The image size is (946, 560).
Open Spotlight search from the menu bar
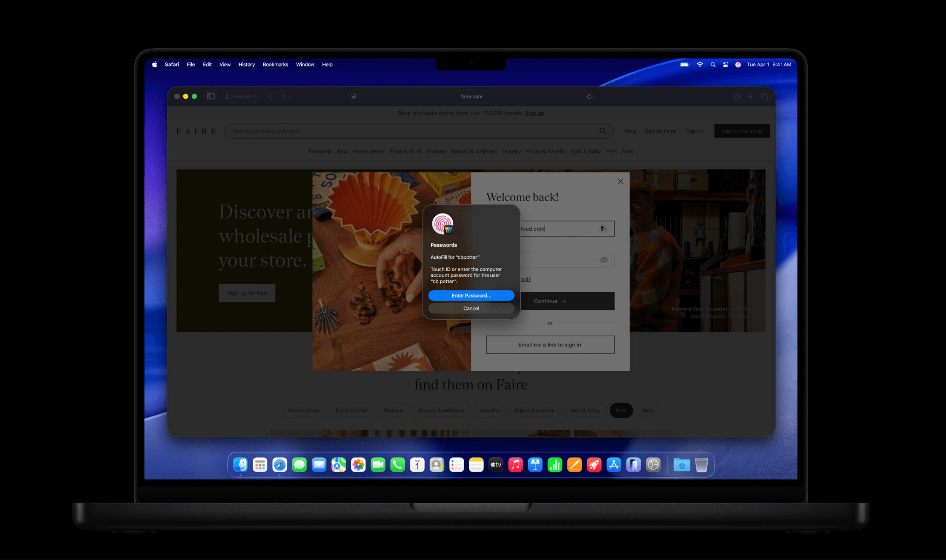[x=713, y=64]
